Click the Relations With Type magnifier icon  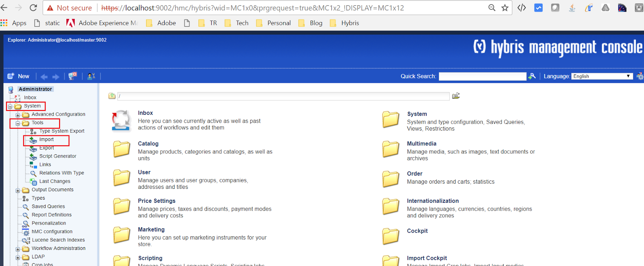[x=33, y=174]
